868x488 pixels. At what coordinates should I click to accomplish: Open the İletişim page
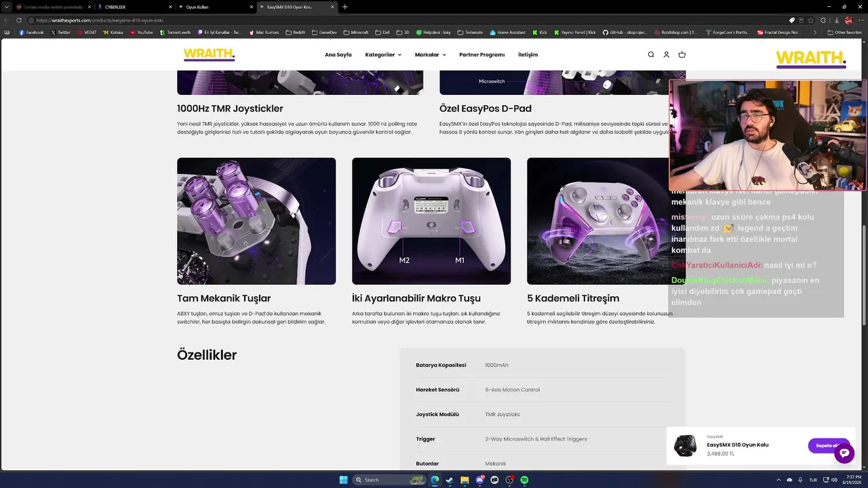[528, 55]
